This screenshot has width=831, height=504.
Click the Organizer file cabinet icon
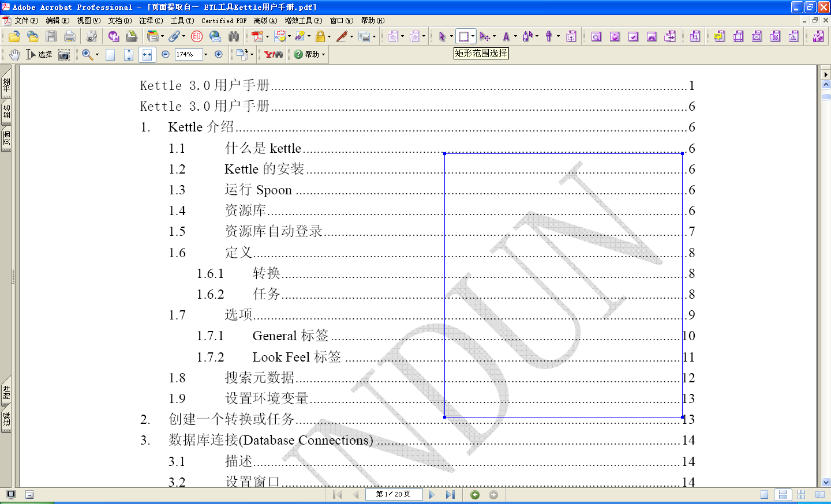coord(152,36)
